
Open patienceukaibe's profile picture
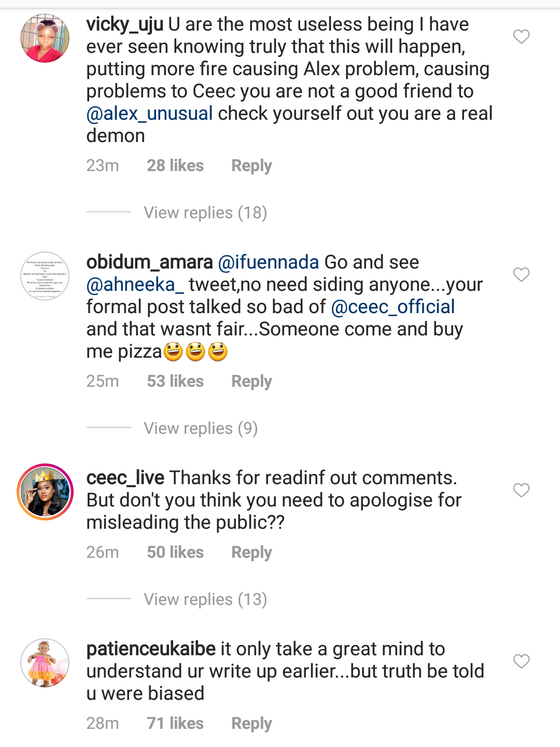pos(45,663)
